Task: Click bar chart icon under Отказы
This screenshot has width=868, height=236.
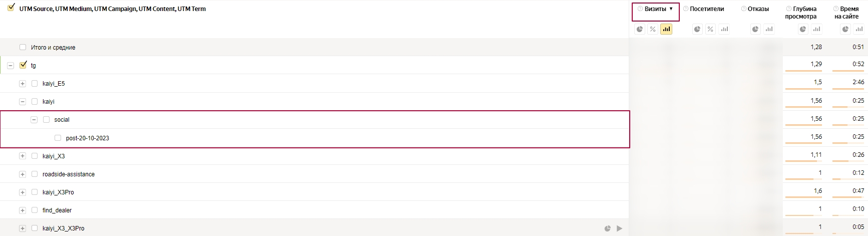Action: pyautogui.click(x=769, y=29)
